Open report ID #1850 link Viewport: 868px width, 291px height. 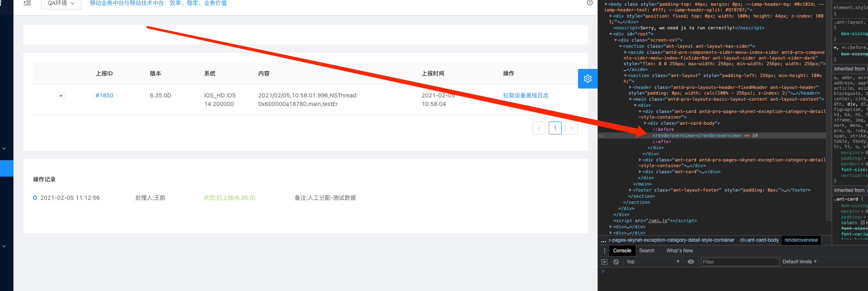click(x=105, y=95)
